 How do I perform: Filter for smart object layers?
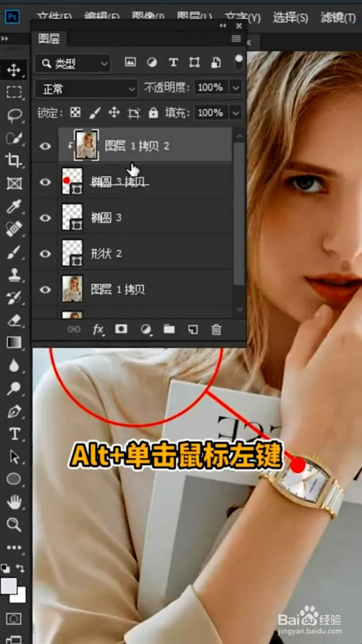click(x=216, y=62)
